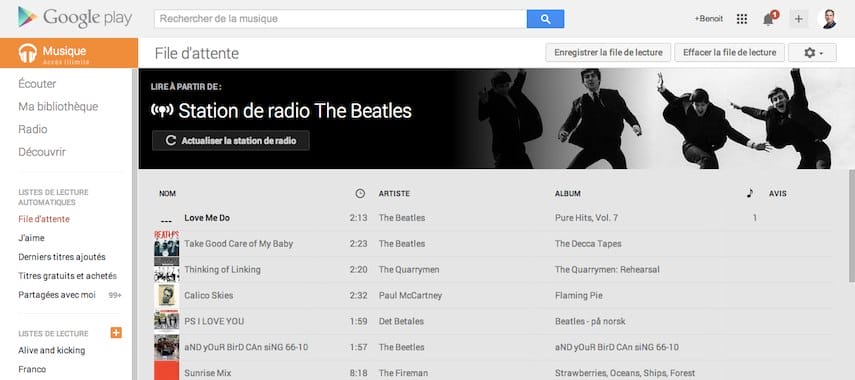Viewport: 855px width, 380px height.
Task: Click album art for Thinking of Linking
Action: (166, 269)
